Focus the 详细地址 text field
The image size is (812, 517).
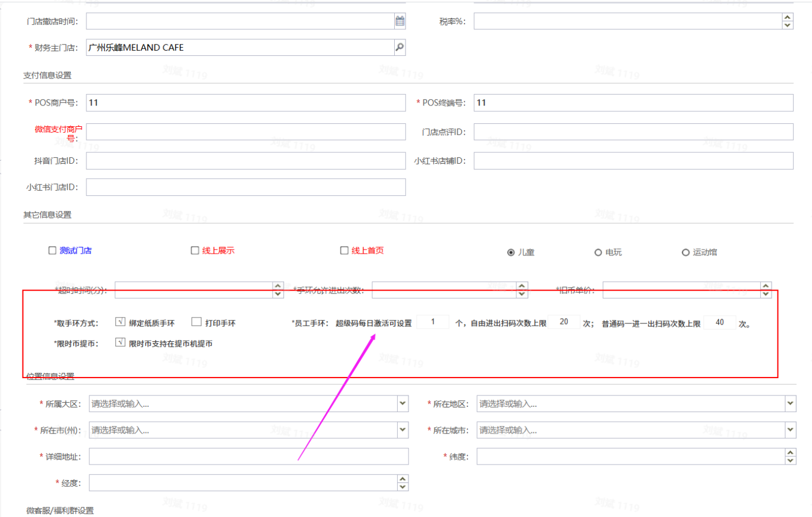[248, 456]
